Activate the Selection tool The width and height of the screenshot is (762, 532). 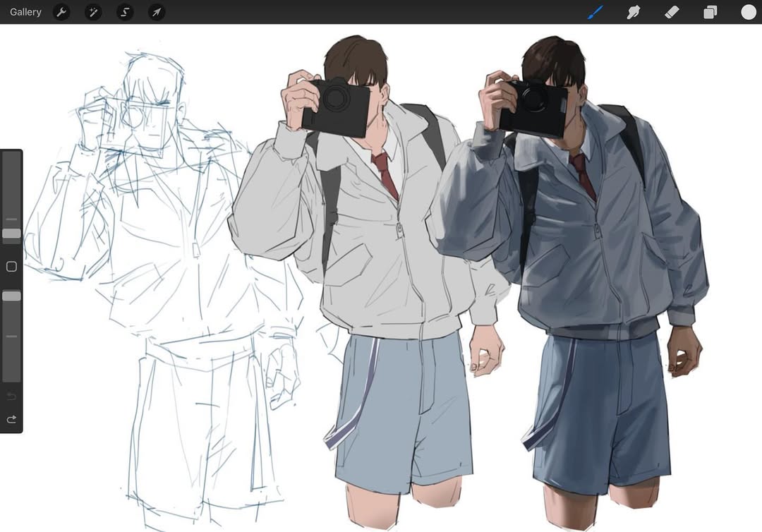point(125,12)
